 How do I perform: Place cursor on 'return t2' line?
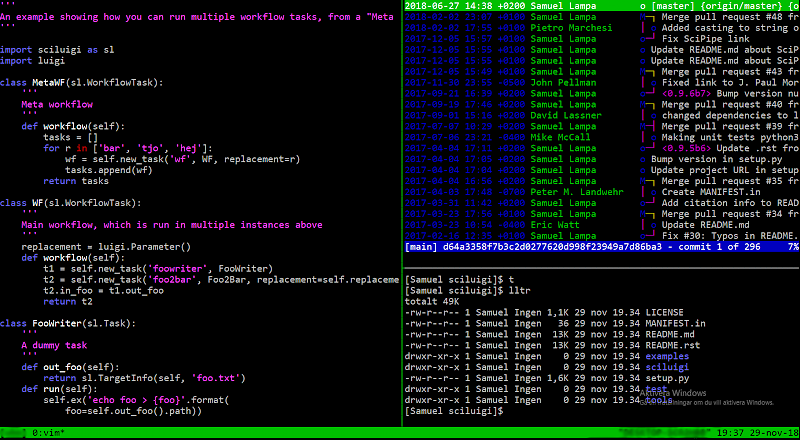tap(68, 302)
